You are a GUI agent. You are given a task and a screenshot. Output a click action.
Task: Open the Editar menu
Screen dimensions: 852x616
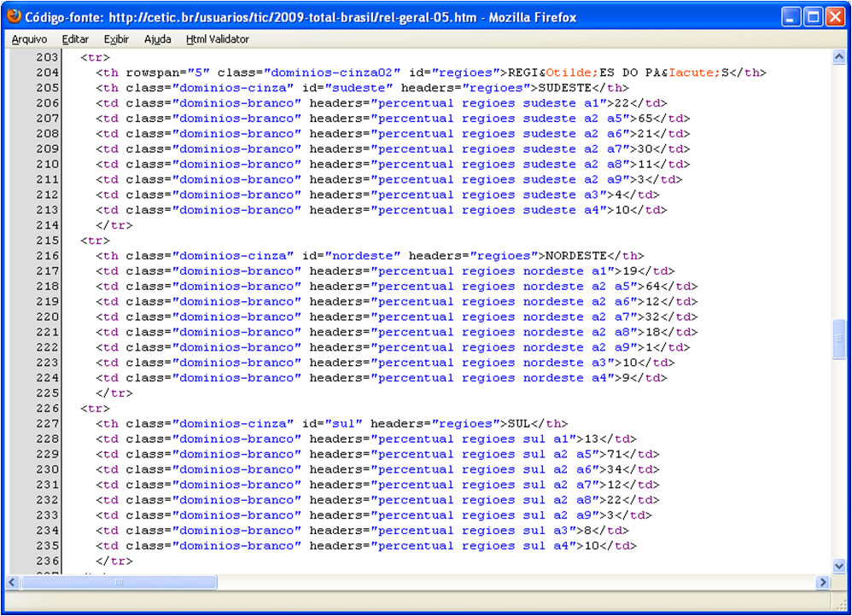click(75, 39)
